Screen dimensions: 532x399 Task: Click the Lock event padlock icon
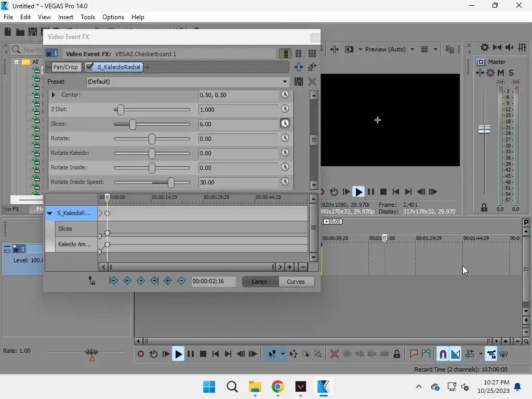396,354
